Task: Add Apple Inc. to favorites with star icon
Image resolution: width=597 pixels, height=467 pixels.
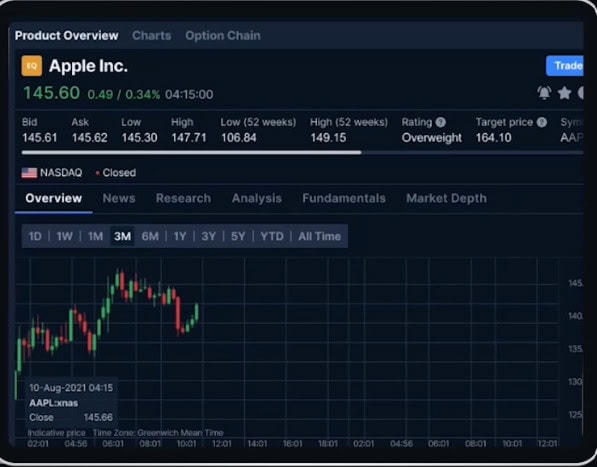Action: [x=564, y=93]
